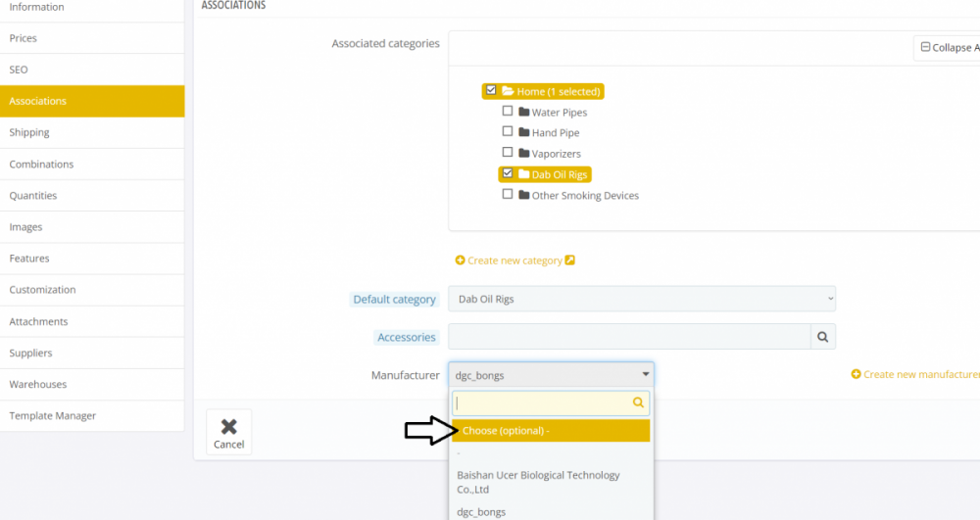Select the Choose (optional) option
Screen dimensions: 980x520
551,431
